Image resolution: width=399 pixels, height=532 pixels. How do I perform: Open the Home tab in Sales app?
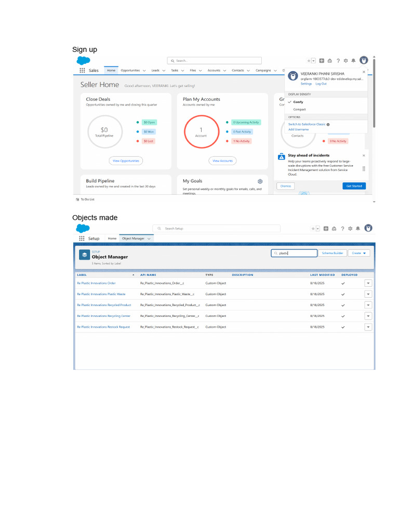click(x=111, y=70)
